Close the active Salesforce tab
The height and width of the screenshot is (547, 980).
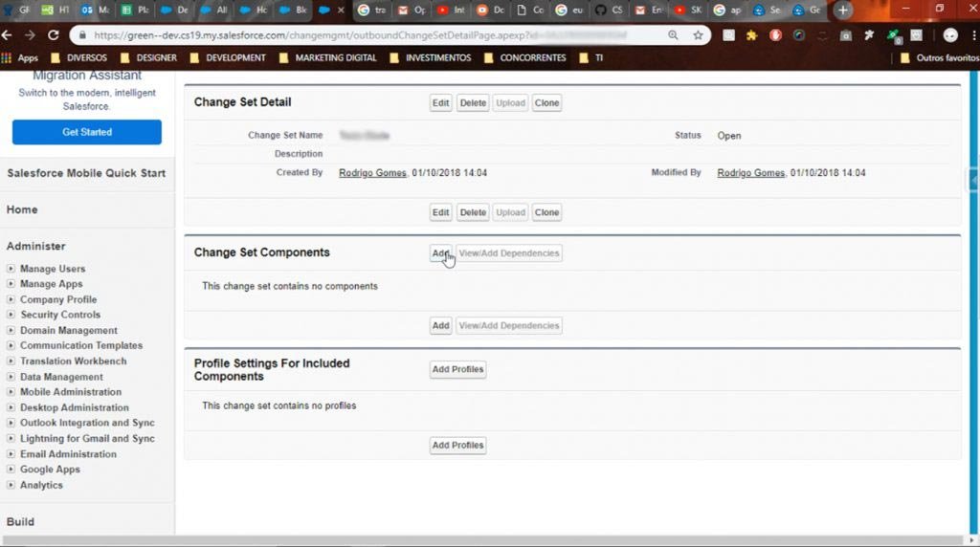coord(342,10)
